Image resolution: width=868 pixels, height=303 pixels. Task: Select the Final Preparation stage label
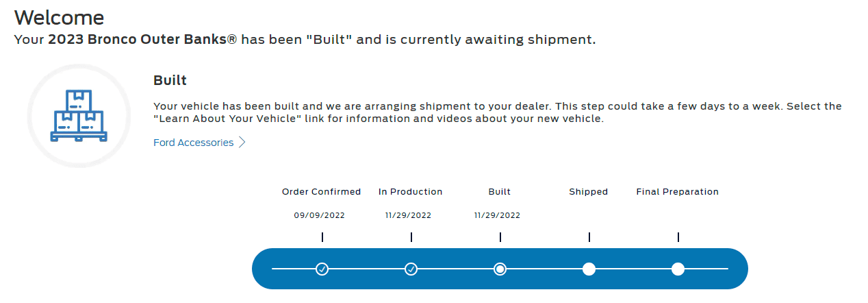tap(678, 192)
